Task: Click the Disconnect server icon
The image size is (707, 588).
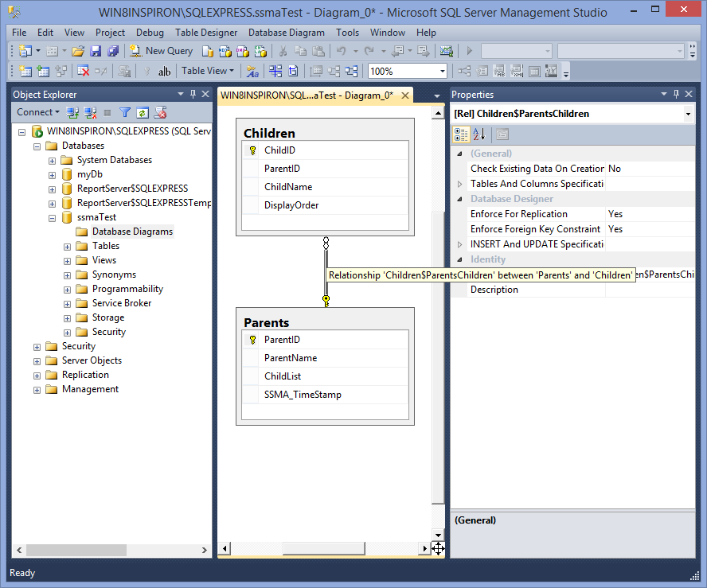Action: [90, 113]
